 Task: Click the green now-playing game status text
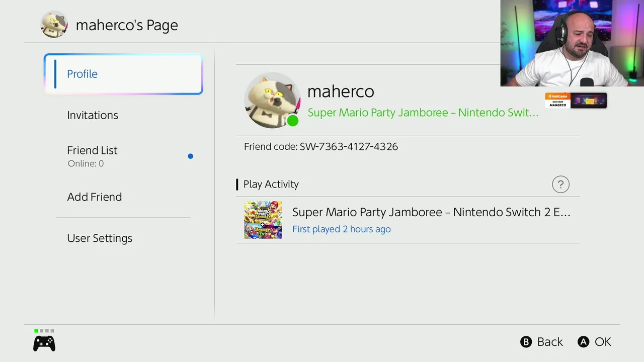423,113
